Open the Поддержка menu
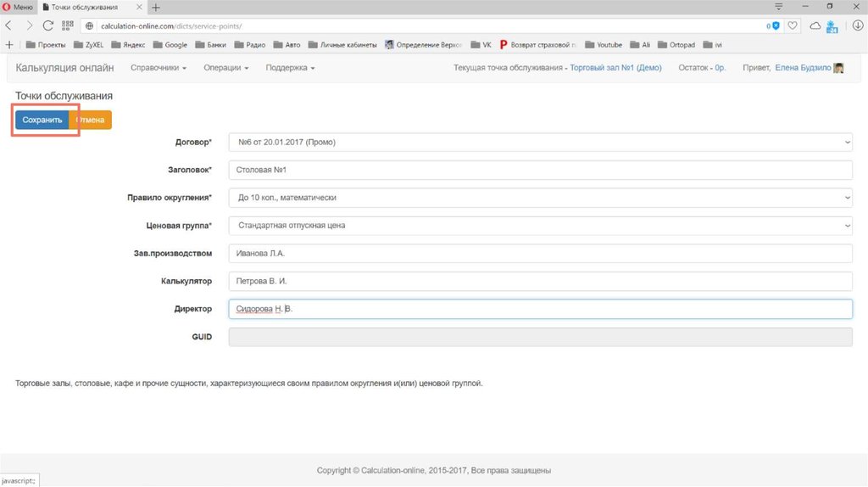The image size is (868, 487). click(290, 68)
